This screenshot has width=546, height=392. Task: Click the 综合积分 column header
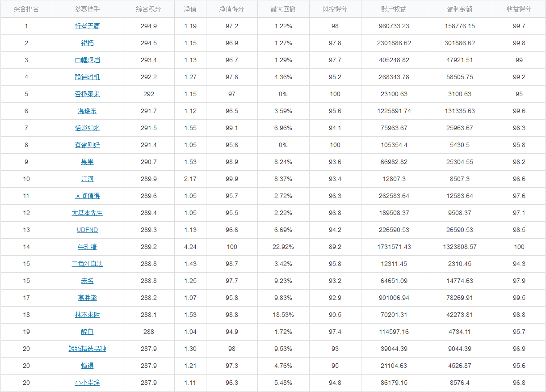point(149,9)
